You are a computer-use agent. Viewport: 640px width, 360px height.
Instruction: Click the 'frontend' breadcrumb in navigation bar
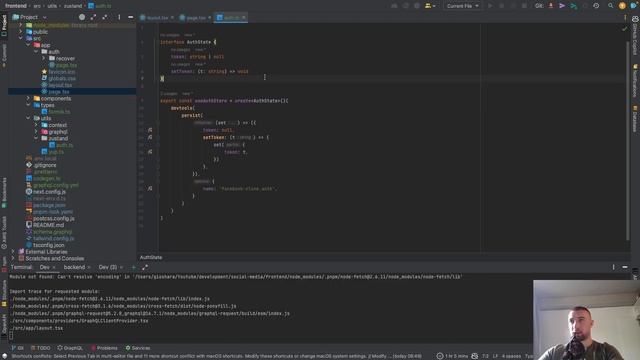[16, 6]
